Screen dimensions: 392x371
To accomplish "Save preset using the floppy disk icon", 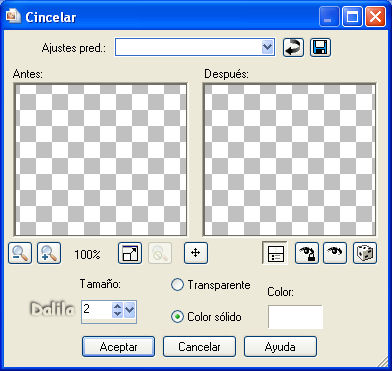I will pyautogui.click(x=320, y=48).
